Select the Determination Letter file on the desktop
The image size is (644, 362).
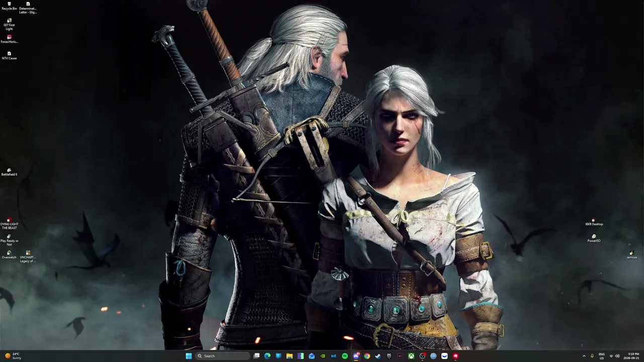pyautogui.click(x=28, y=8)
